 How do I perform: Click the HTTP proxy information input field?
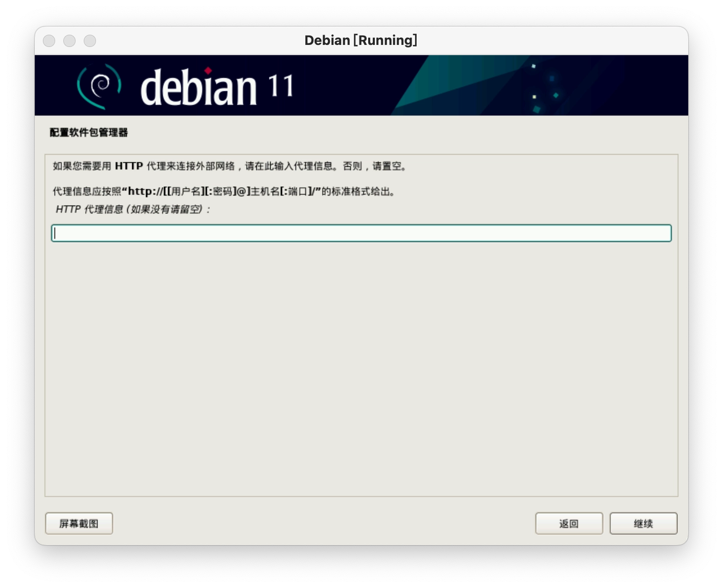point(361,233)
